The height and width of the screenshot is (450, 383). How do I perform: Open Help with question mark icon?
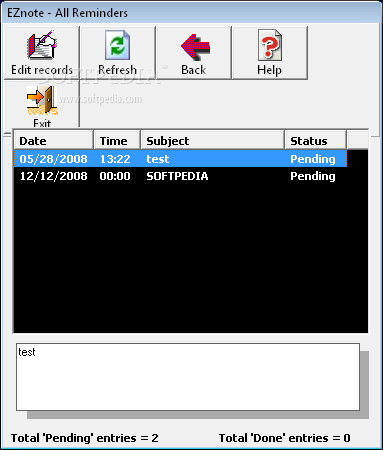pyautogui.click(x=270, y=53)
